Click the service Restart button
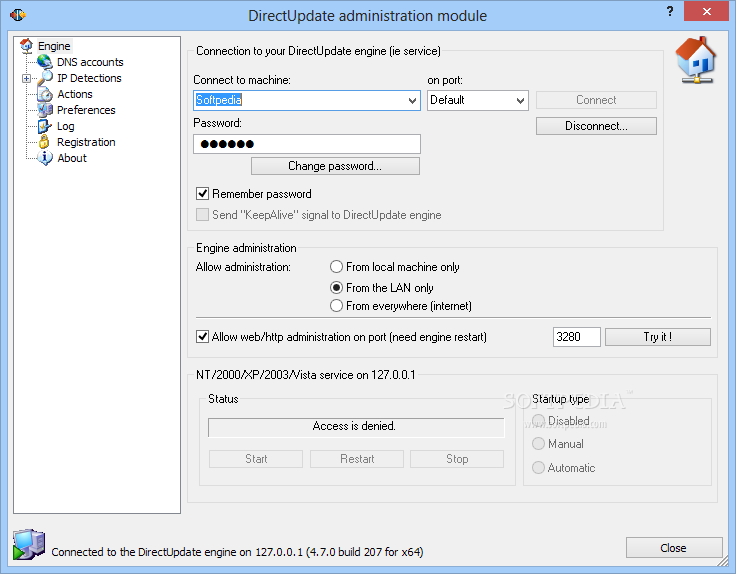This screenshot has height=574, width=736. coord(357,459)
